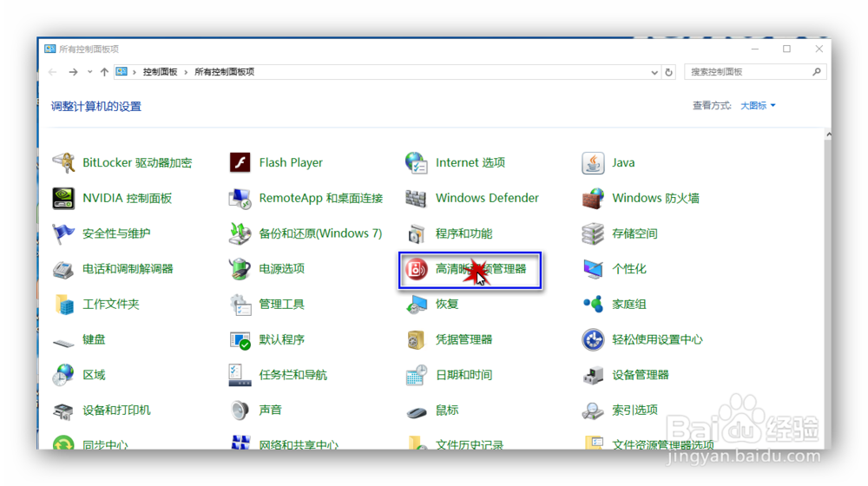Click the 设备管理器 icon
This screenshot has height=486, width=868.
(593, 375)
